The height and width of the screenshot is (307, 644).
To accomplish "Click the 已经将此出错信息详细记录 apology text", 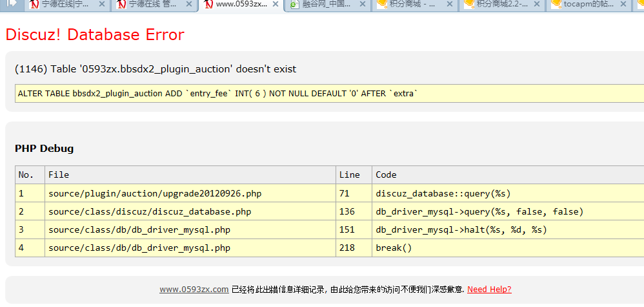I will [348, 290].
